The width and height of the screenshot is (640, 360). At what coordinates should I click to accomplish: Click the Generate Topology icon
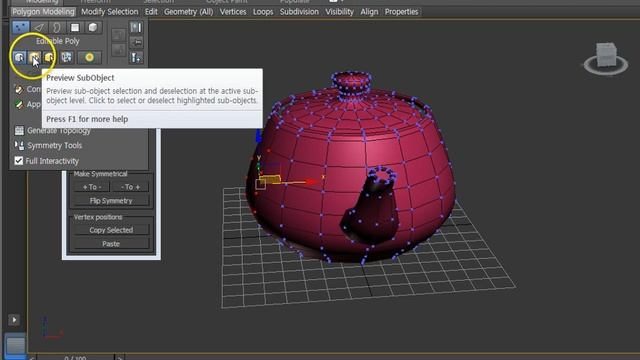point(19,131)
